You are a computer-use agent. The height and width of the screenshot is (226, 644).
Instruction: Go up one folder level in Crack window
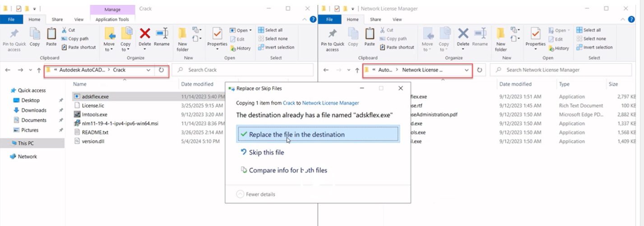click(39, 70)
